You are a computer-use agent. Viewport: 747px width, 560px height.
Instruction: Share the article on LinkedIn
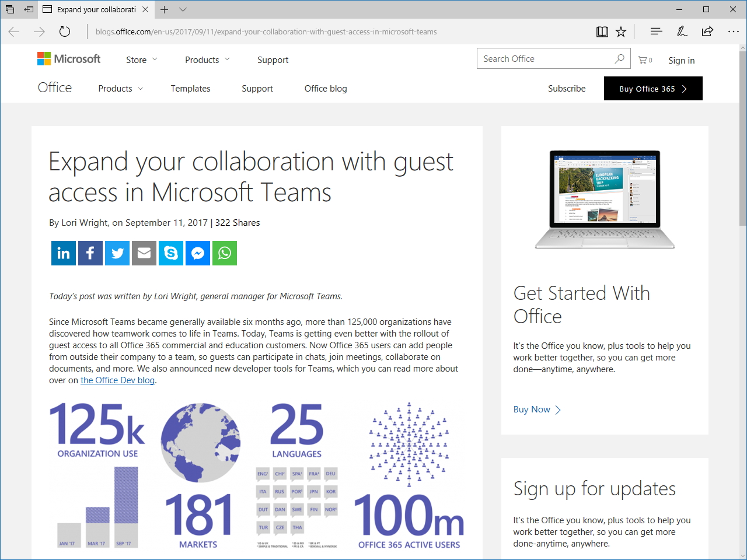(x=63, y=253)
